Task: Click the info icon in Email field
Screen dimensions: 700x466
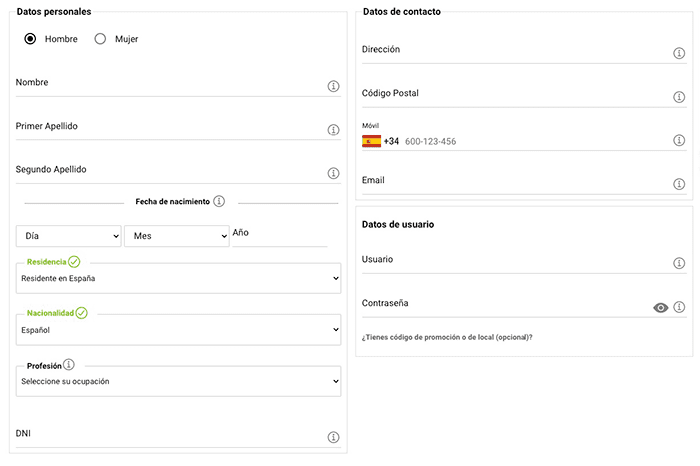Action: coord(679,184)
